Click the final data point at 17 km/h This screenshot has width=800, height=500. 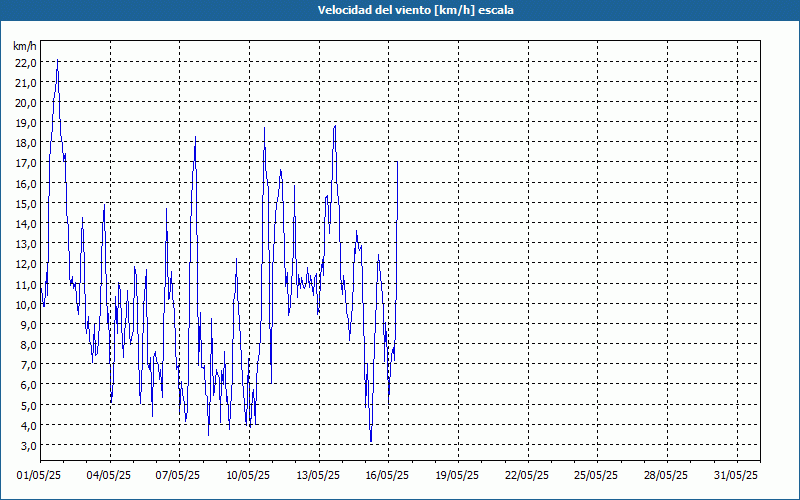[x=397, y=162]
